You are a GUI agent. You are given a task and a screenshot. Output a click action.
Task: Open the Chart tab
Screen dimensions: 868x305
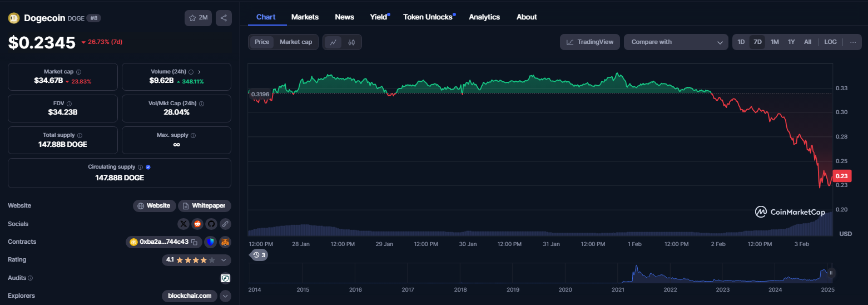(266, 17)
